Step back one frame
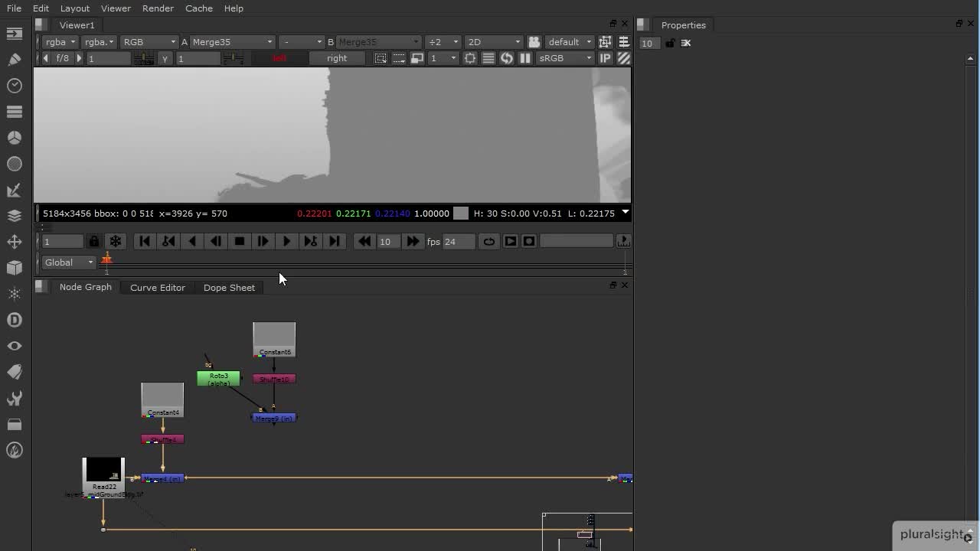The height and width of the screenshot is (551, 980). (216, 241)
